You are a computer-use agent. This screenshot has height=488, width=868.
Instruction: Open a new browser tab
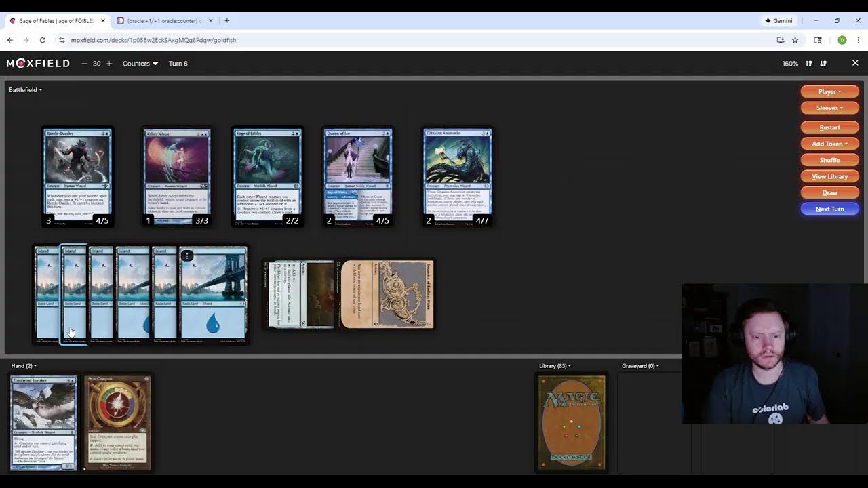click(x=226, y=21)
